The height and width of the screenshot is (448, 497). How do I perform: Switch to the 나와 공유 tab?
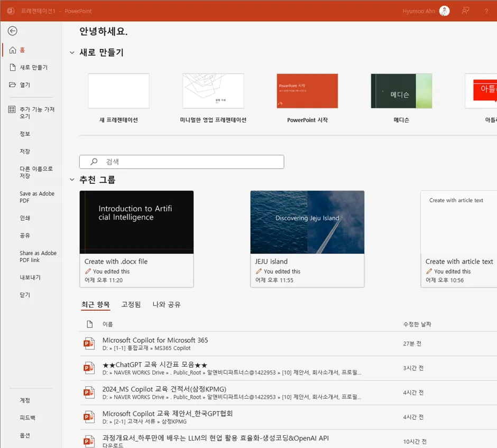tap(167, 305)
